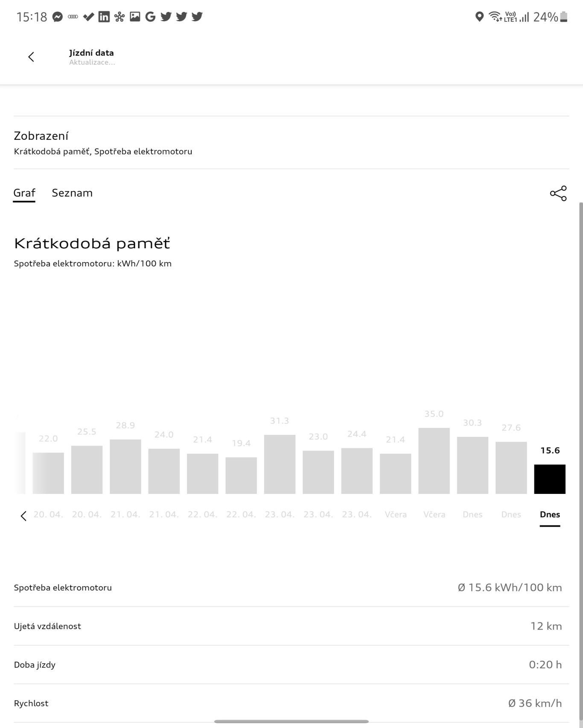Select the black 15.6 bar for Dnes
This screenshot has height=728, width=583.
[x=550, y=479]
